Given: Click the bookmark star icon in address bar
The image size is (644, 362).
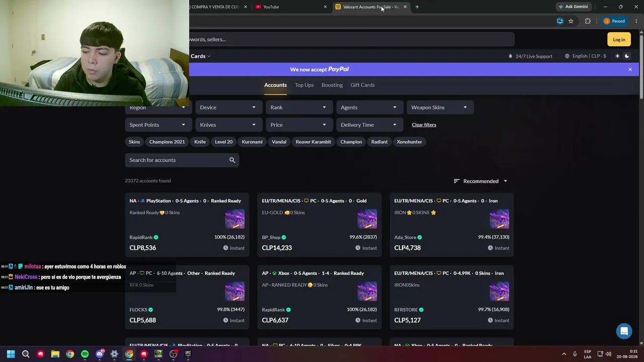Looking at the screenshot, I should coord(571,21).
